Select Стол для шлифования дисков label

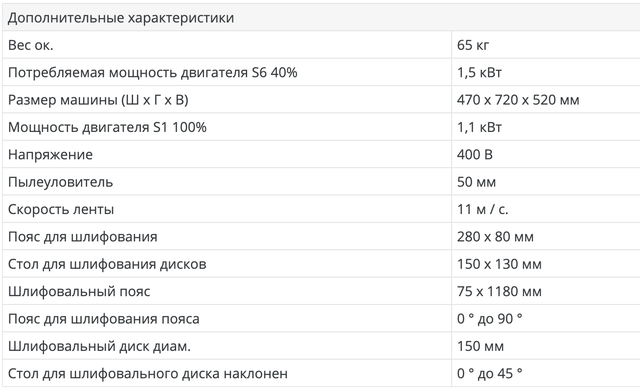(x=107, y=264)
